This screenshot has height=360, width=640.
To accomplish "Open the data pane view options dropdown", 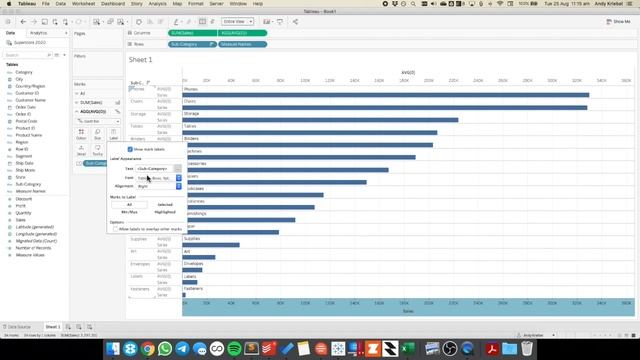I will coord(64,55).
